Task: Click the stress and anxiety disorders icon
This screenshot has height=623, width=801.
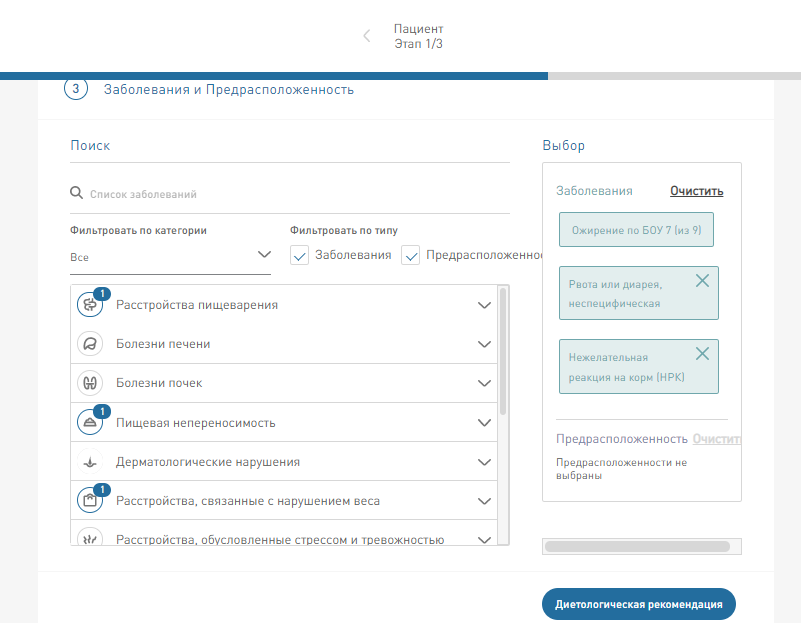Action: click(x=90, y=540)
